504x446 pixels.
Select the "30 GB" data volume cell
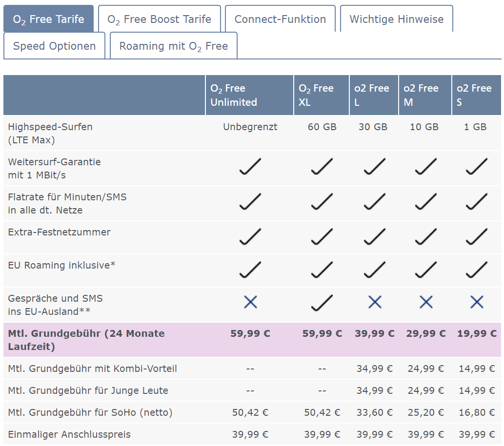coord(373,127)
